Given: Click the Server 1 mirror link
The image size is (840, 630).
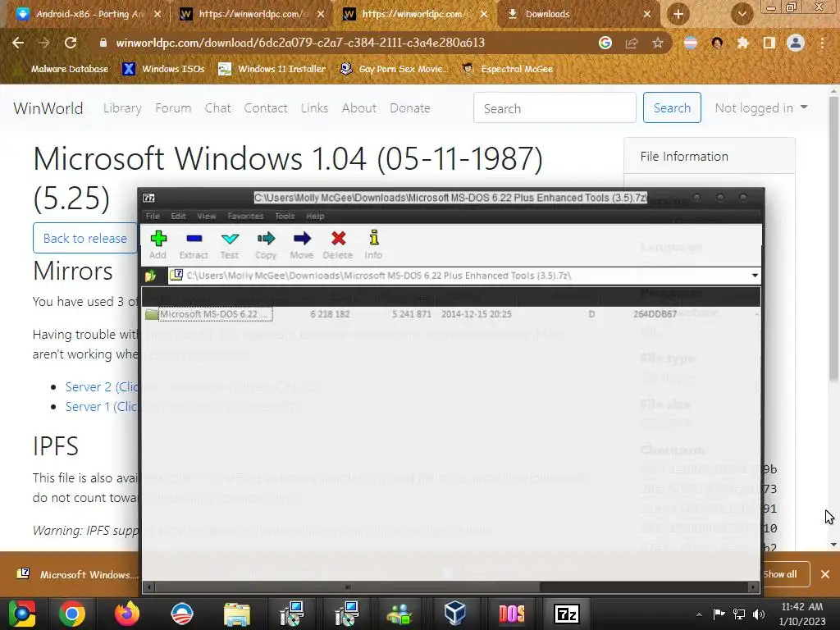Looking at the screenshot, I should click(101, 407).
